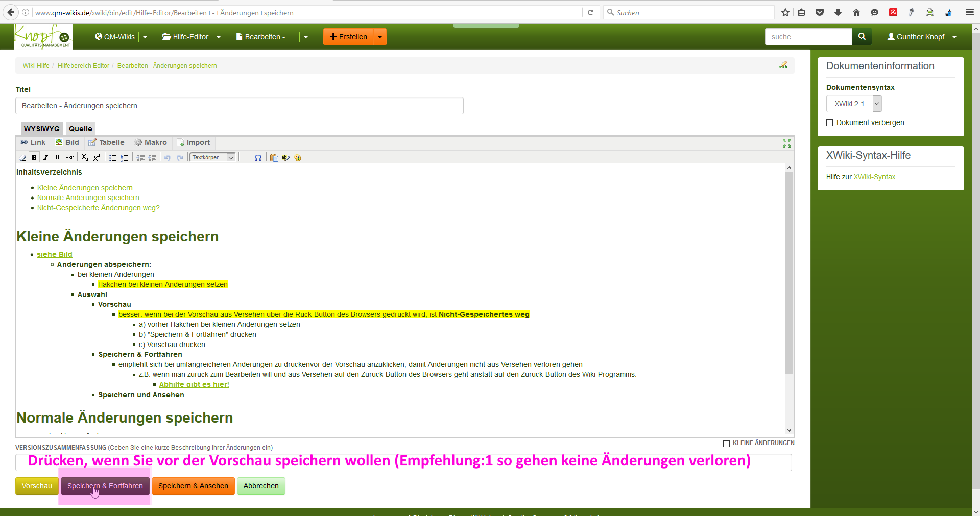Check the Dokument verbergen box
The image size is (980, 516).
(830, 123)
